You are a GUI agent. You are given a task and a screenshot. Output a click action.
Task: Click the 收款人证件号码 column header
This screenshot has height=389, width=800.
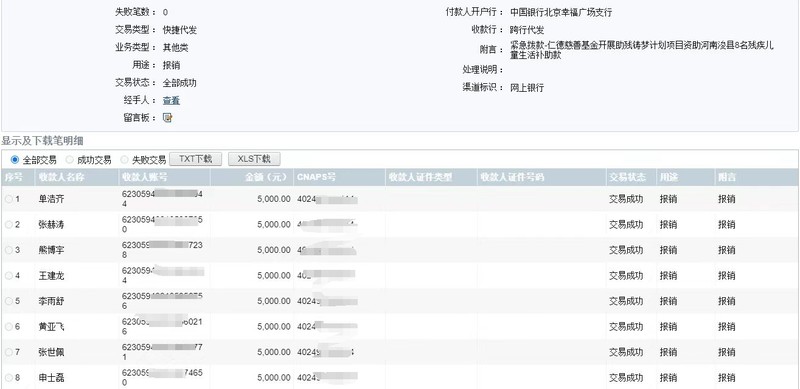[x=512, y=177]
